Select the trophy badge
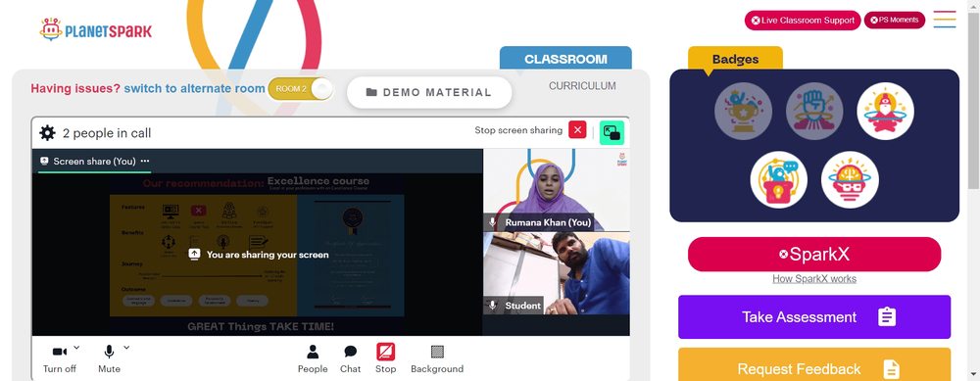This screenshot has height=381, width=980. (x=743, y=112)
